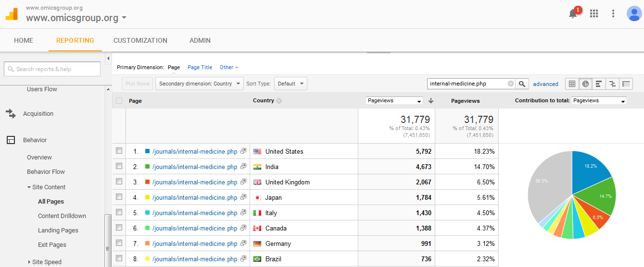
Task: Check the India row checkbox
Action: (x=119, y=166)
